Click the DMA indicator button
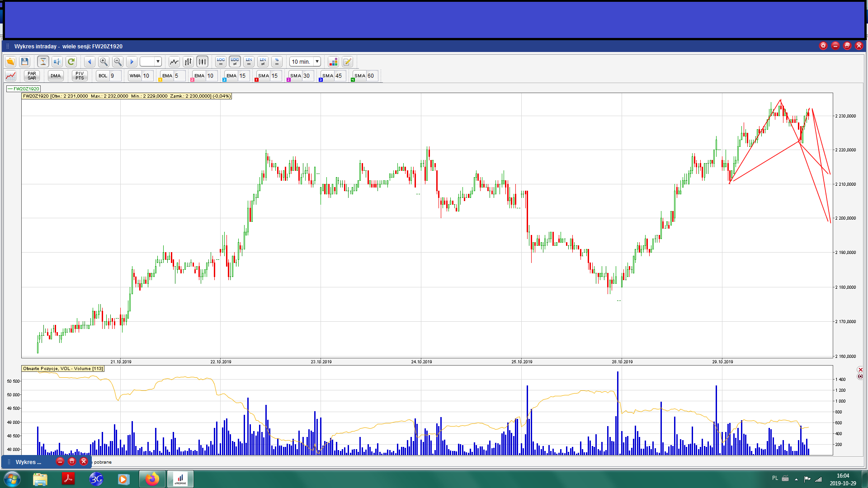 (56, 75)
